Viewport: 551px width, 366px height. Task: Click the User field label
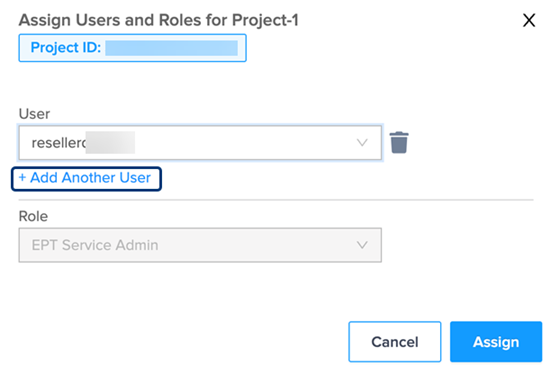pyautogui.click(x=34, y=114)
